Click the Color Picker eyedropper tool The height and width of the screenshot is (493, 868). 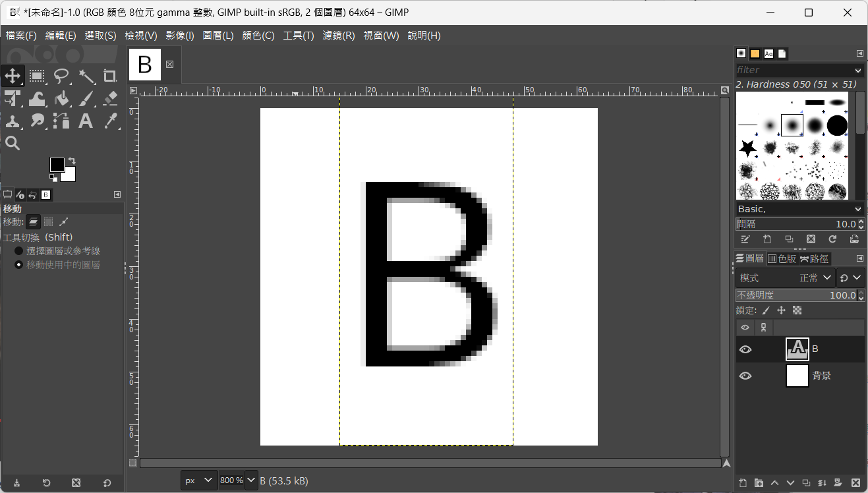[x=110, y=121]
